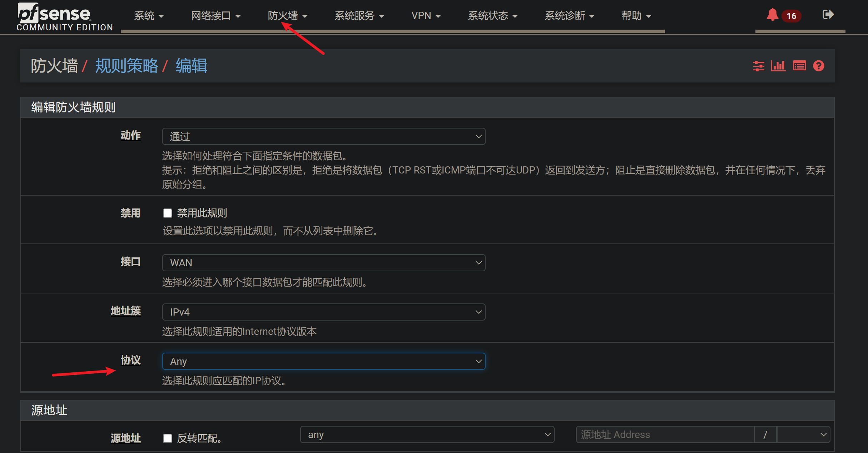This screenshot has width=868, height=453.
Task: Open related log entries icon
Action: 799,66
